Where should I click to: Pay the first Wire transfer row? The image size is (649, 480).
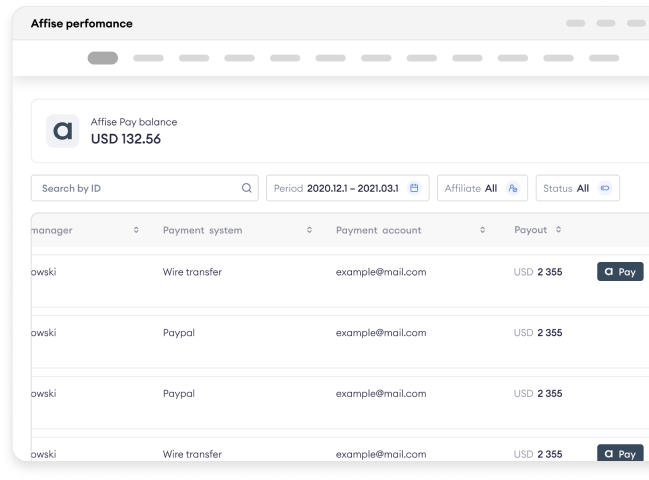pyautogui.click(x=620, y=271)
